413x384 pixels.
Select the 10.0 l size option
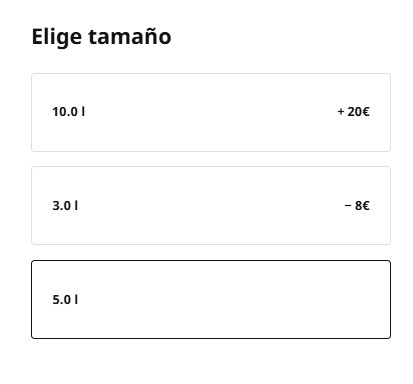(x=211, y=112)
